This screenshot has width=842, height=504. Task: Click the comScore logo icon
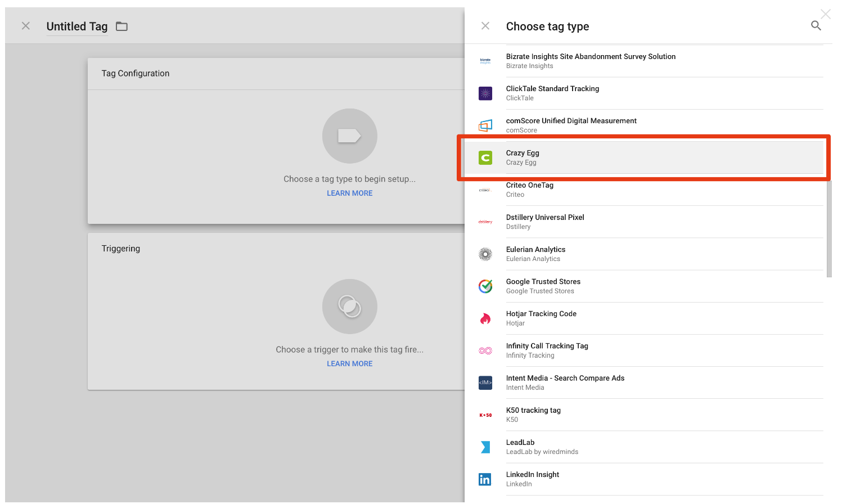485,125
